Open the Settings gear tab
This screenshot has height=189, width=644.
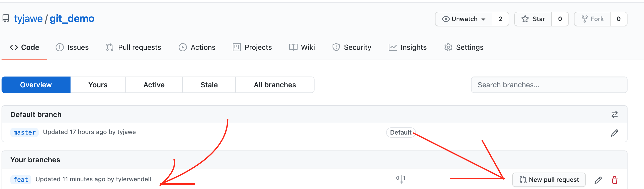point(464,47)
